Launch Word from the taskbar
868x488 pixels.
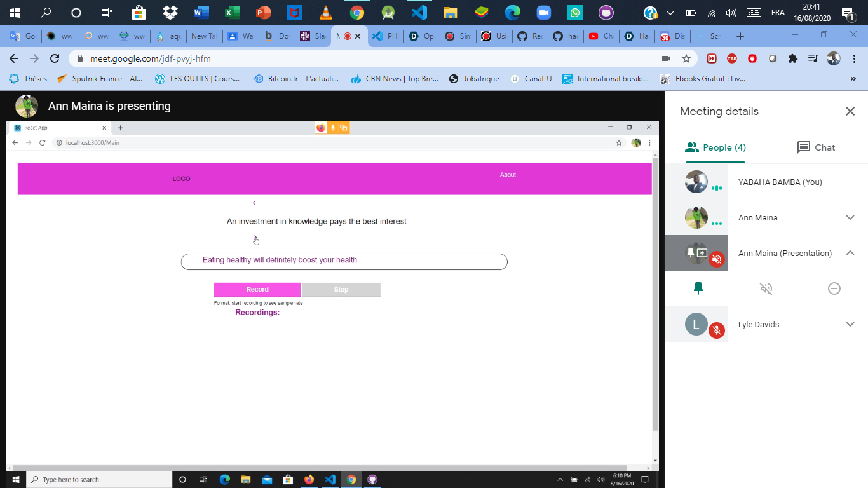[x=201, y=12]
